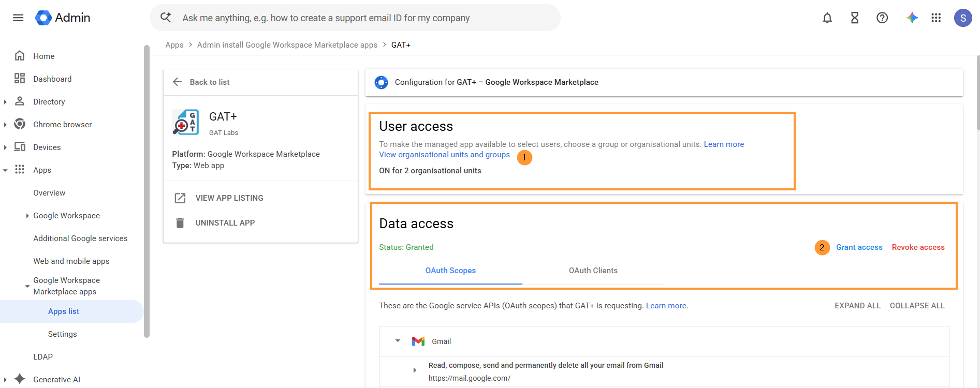Open Web and mobile apps

(71, 261)
